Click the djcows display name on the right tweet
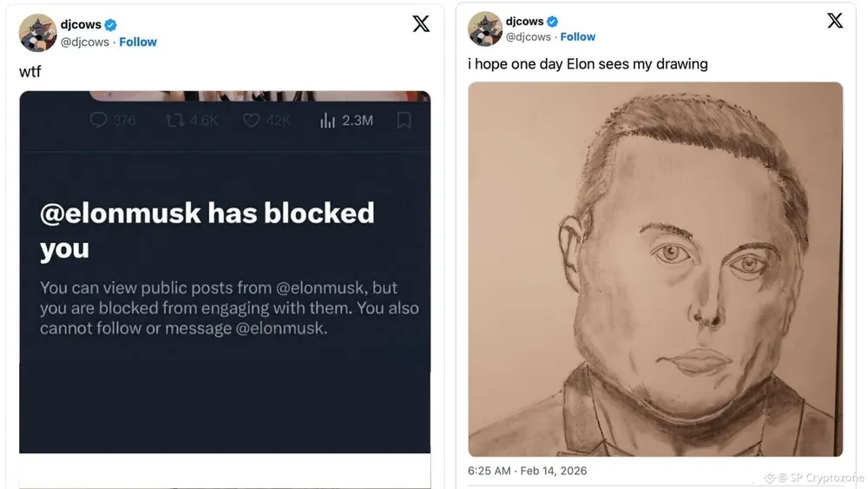 click(x=524, y=22)
